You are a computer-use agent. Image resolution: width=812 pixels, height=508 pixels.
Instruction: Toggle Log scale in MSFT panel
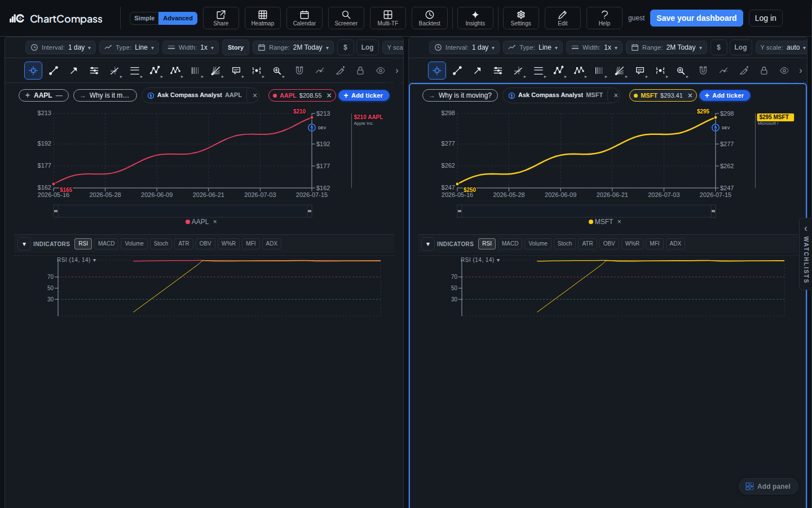740,47
